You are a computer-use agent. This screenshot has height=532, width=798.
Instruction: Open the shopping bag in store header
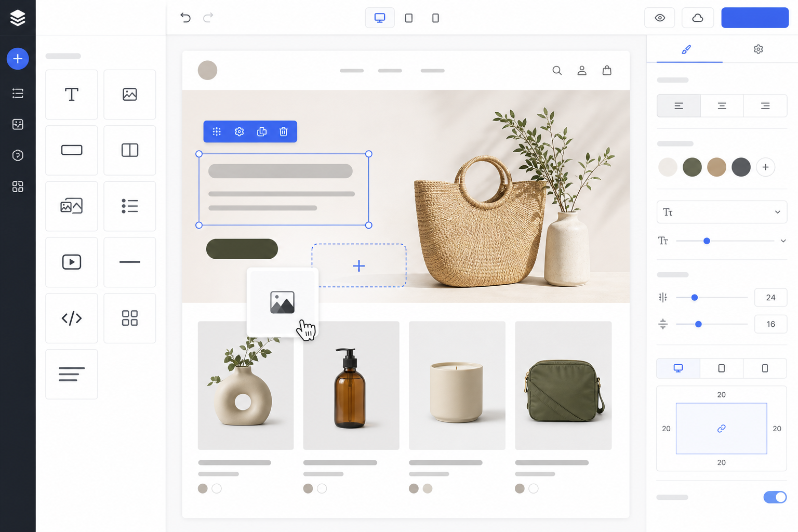[x=607, y=70]
